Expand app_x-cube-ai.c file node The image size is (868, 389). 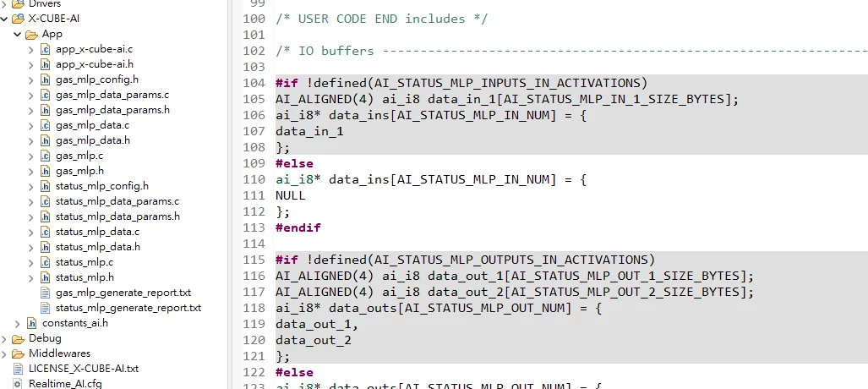pos(31,49)
